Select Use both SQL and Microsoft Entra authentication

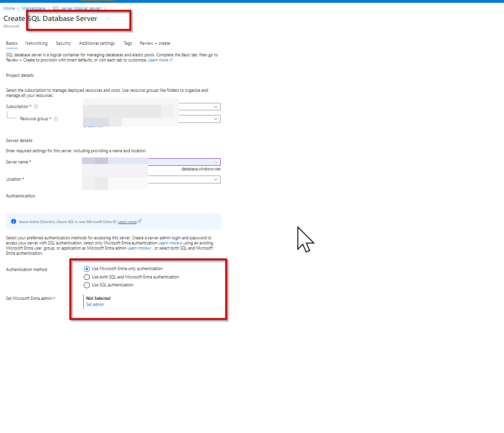click(x=87, y=277)
